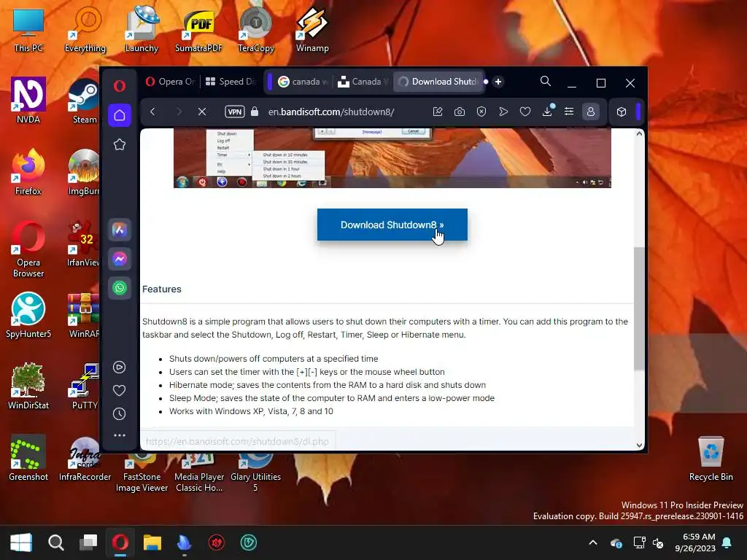Open the Player icon in Opera sidebar
Viewport: 747px width, 560px height.
click(120, 367)
